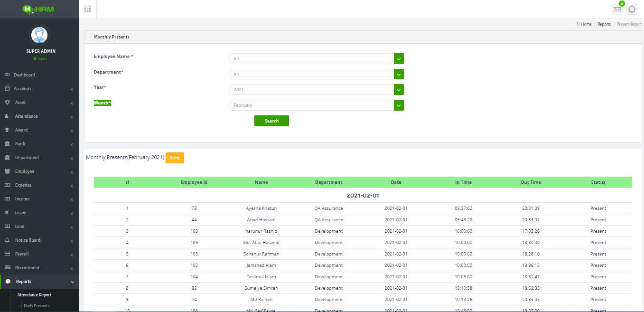644x312 pixels.
Task: Click the HRM logo
Action: tap(39, 9)
